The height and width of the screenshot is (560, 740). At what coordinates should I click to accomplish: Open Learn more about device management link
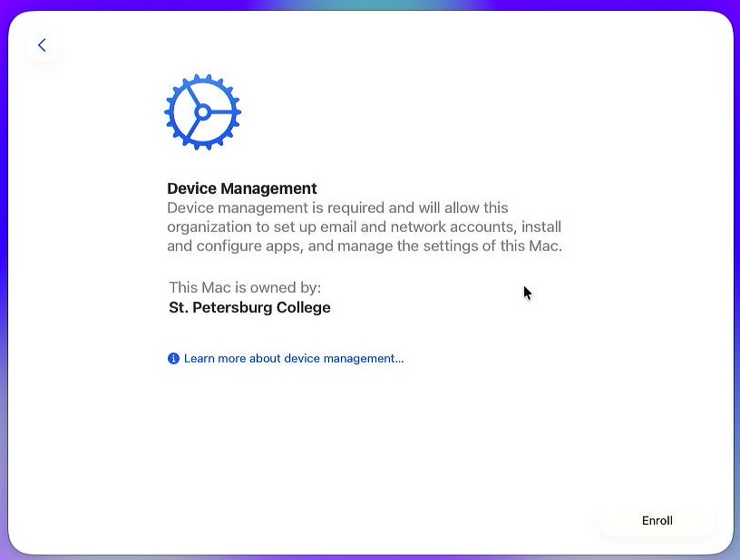pos(294,359)
